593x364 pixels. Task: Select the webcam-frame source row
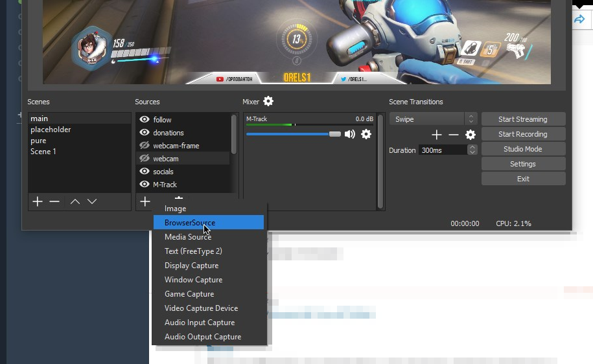[183, 146]
